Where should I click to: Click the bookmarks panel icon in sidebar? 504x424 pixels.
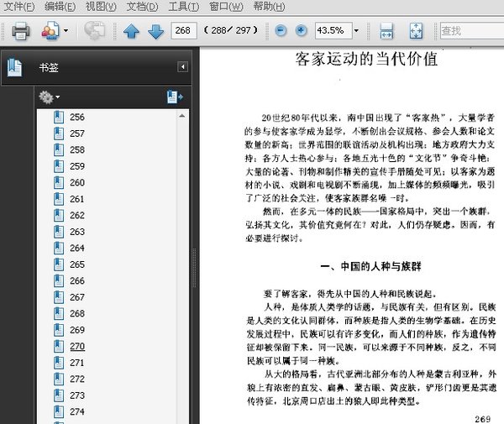pyautogui.click(x=14, y=67)
